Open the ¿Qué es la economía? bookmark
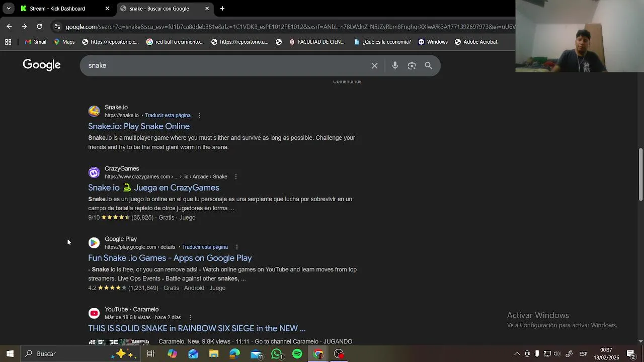This screenshot has width=644, height=362. 382,42
